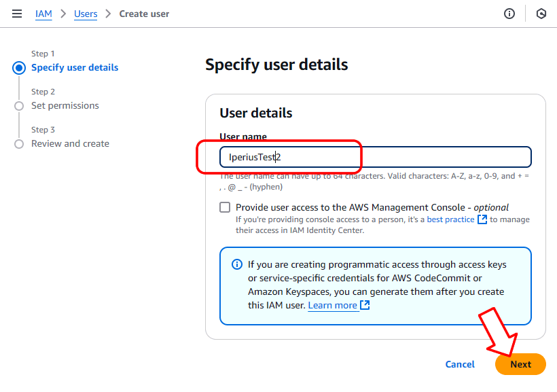
Task: Click the info icon in the blue notice box
Action: tap(237, 264)
